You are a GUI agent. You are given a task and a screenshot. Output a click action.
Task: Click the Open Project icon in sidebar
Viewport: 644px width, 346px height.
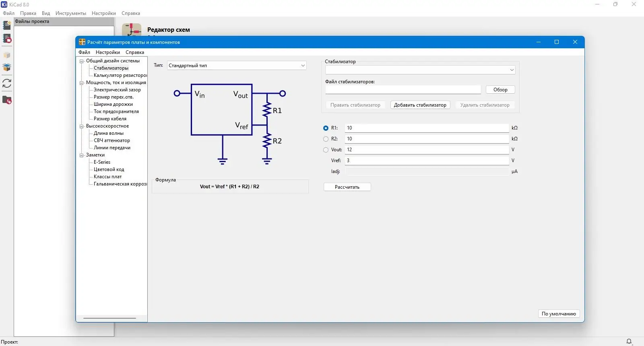pyautogui.click(x=7, y=39)
